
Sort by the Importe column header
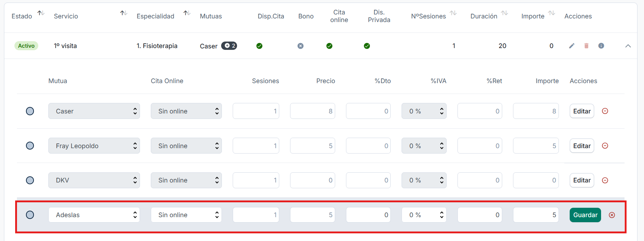(551, 13)
